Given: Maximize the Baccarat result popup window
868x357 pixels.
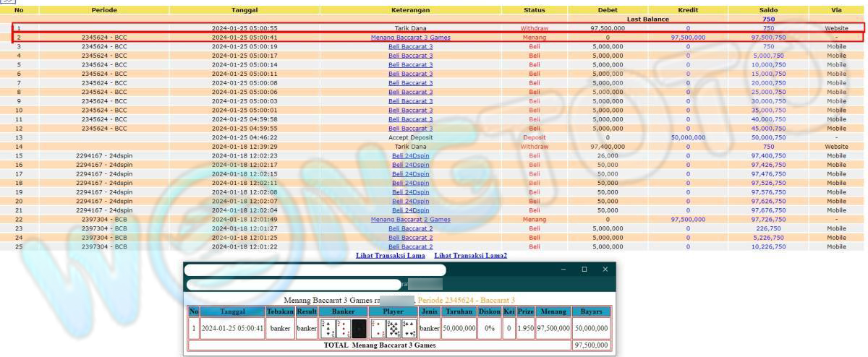Looking at the screenshot, I should click(x=584, y=270).
